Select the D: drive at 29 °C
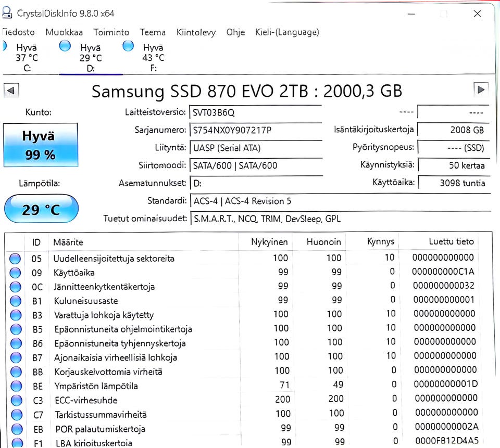Viewport: 500px width, 448px height. click(91, 58)
